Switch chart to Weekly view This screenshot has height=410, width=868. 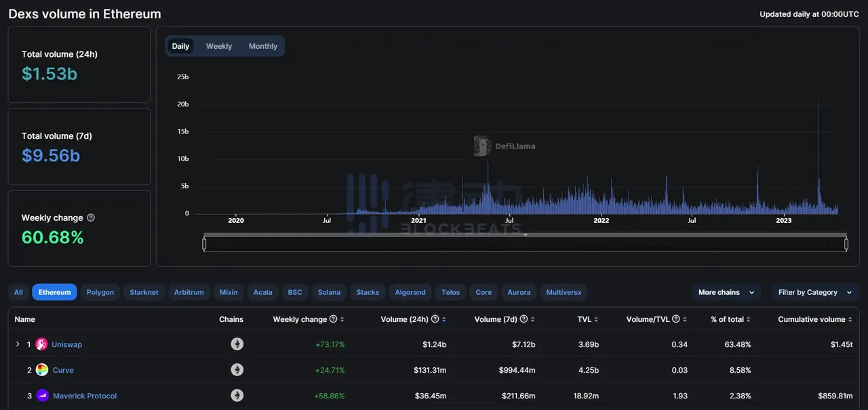coord(219,46)
